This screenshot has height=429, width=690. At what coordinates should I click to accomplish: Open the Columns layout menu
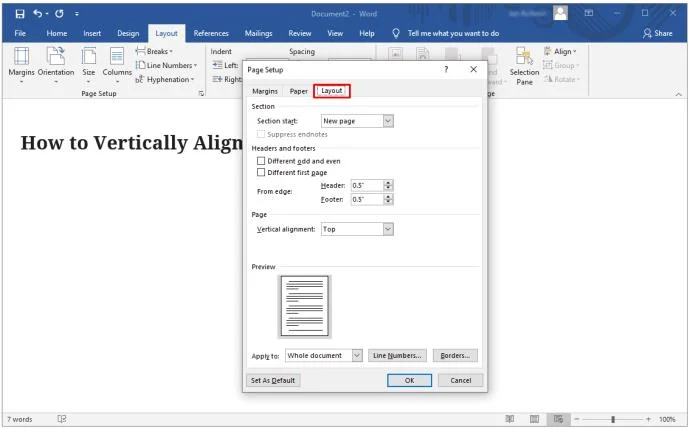(117, 64)
